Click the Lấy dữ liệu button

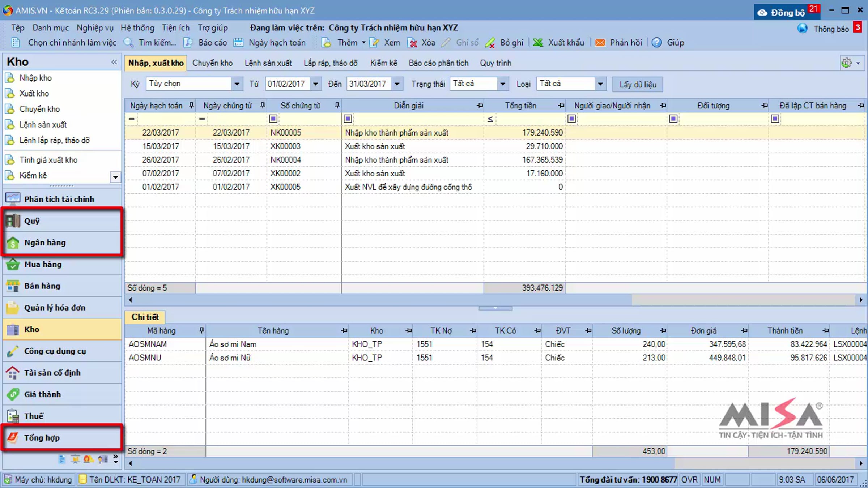pyautogui.click(x=638, y=84)
